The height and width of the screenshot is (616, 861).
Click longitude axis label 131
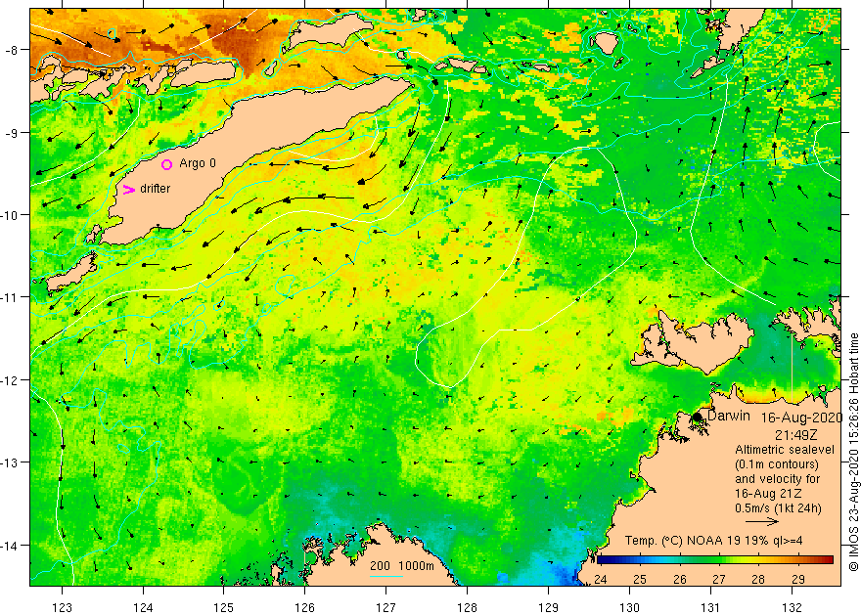(711, 607)
